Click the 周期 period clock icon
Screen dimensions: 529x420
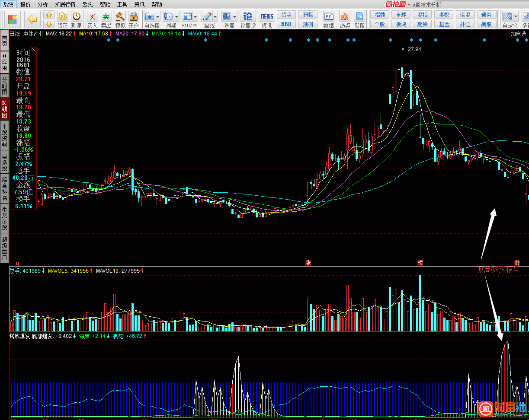click(168, 16)
